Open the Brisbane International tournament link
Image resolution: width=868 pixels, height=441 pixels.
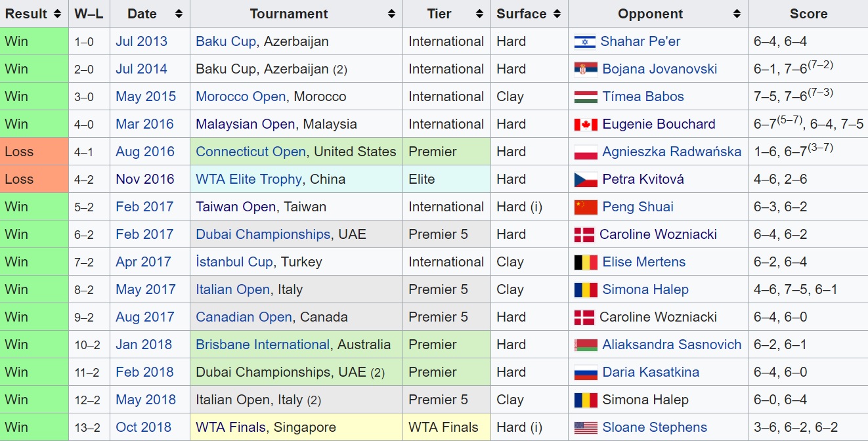coord(263,345)
